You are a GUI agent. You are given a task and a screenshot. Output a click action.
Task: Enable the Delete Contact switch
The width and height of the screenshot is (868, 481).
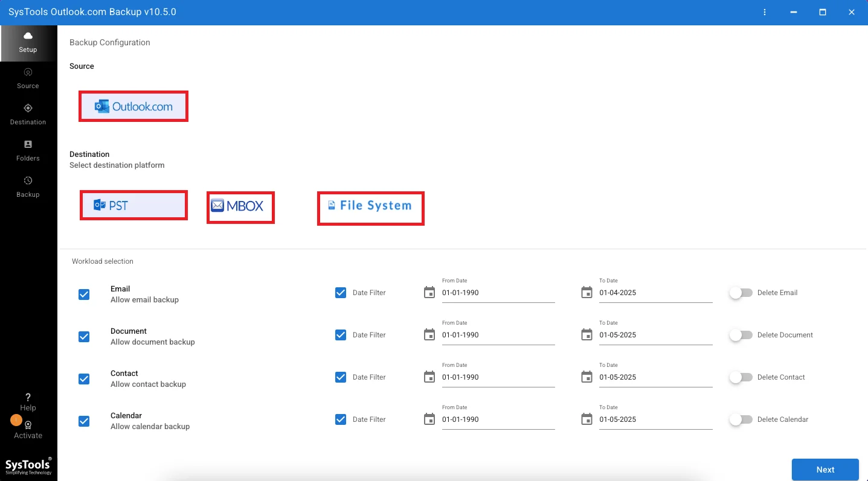(741, 377)
